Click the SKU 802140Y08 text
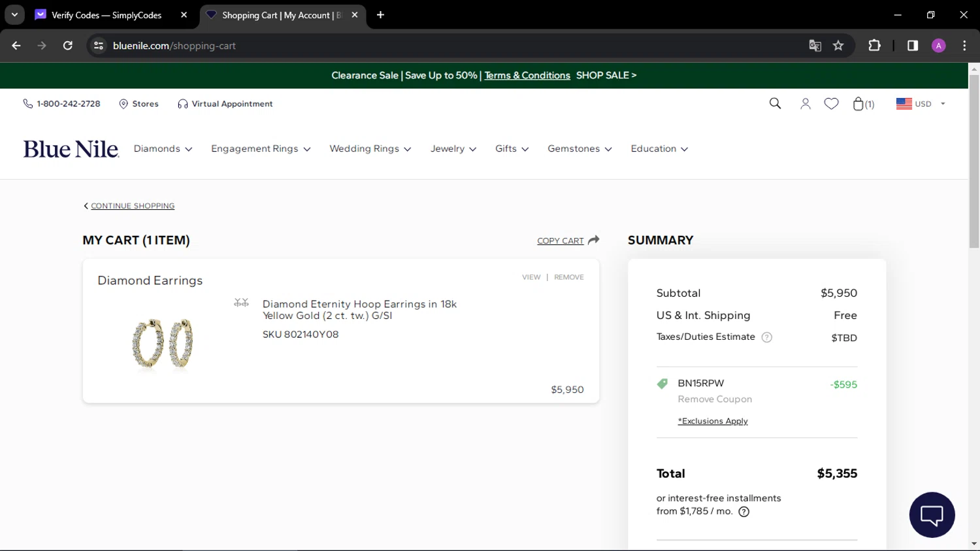 tap(301, 335)
